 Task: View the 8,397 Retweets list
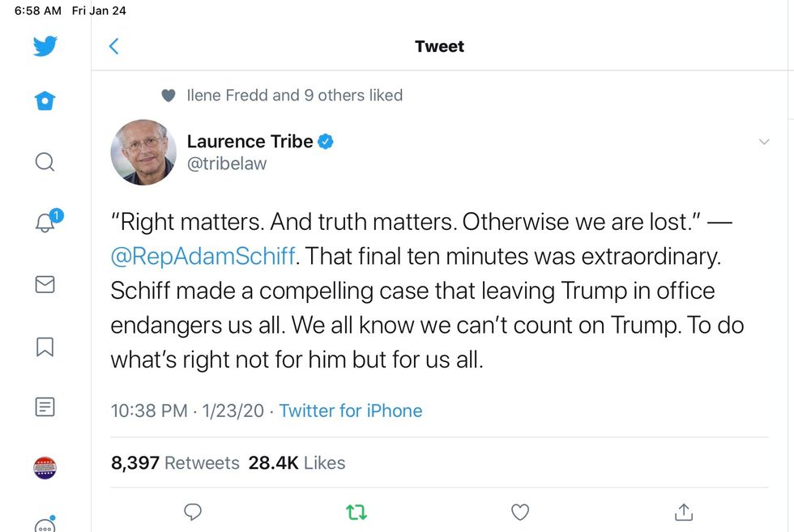176,463
